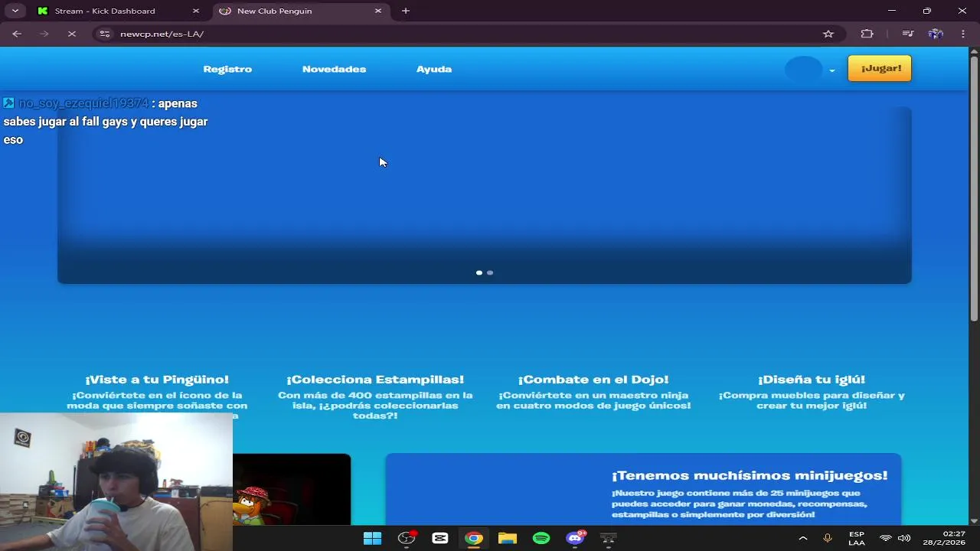Viewport: 980px width, 551px height.
Task: Bookmark this page with the star icon
Action: point(828,34)
